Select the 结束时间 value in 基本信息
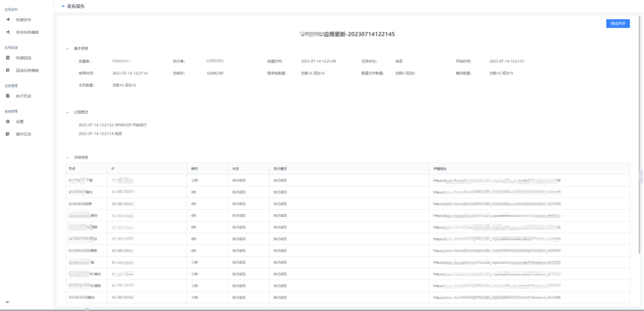This screenshot has width=644, height=311. click(130, 73)
